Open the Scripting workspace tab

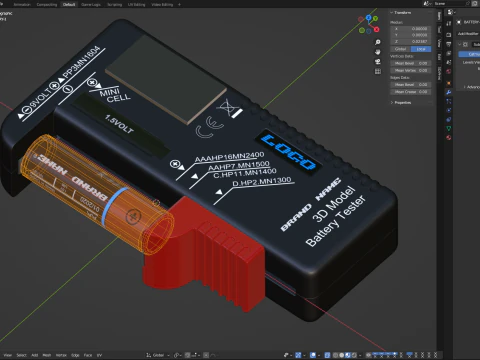click(x=114, y=5)
